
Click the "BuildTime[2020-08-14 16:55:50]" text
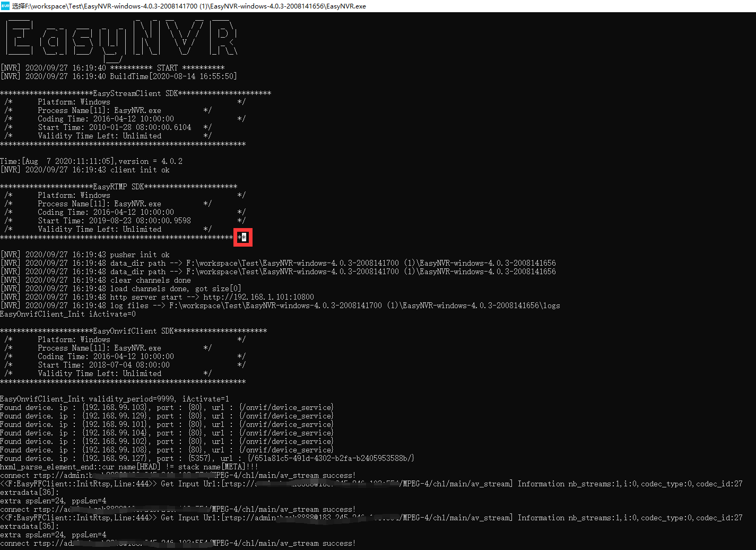point(173,76)
